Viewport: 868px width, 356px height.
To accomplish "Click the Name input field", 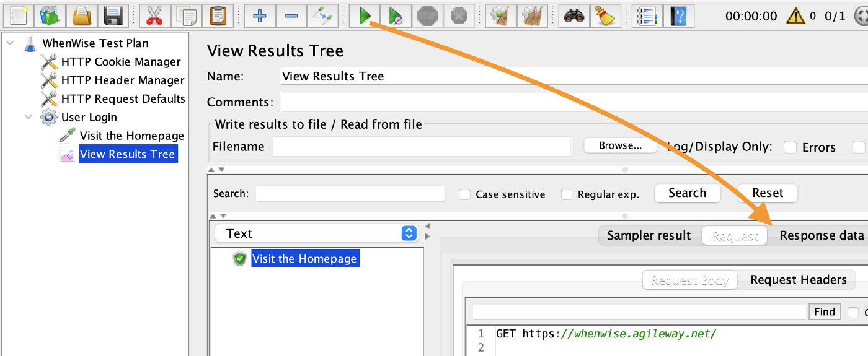I will (x=574, y=77).
